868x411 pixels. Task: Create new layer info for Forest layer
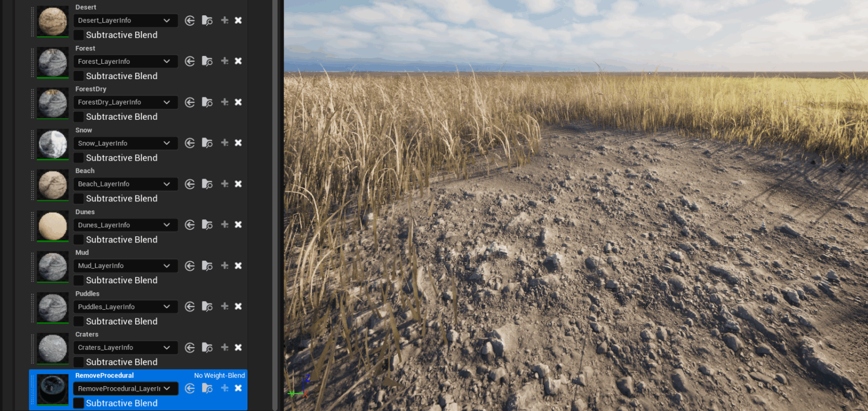(224, 61)
